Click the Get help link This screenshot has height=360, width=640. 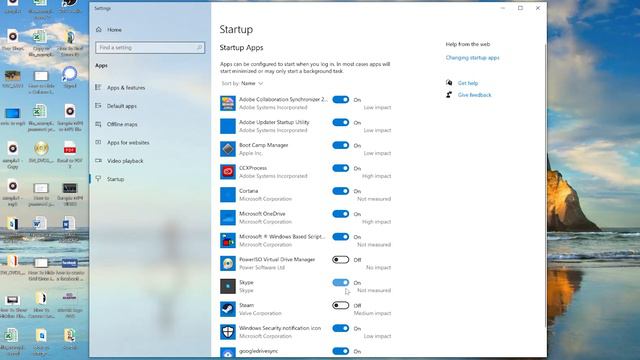click(x=468, y=83)
